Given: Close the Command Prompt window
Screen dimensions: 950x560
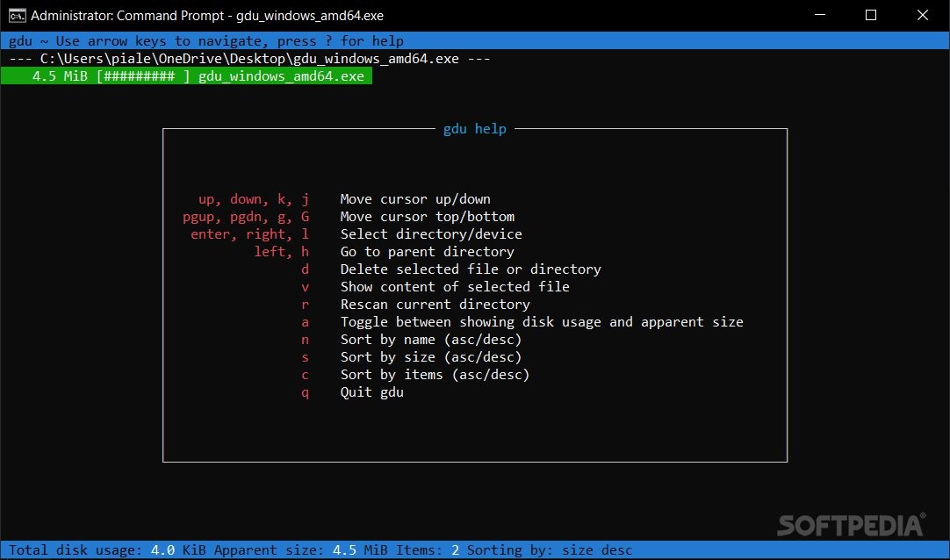Looking at the screenshot, I should click(x=922, y=15).
